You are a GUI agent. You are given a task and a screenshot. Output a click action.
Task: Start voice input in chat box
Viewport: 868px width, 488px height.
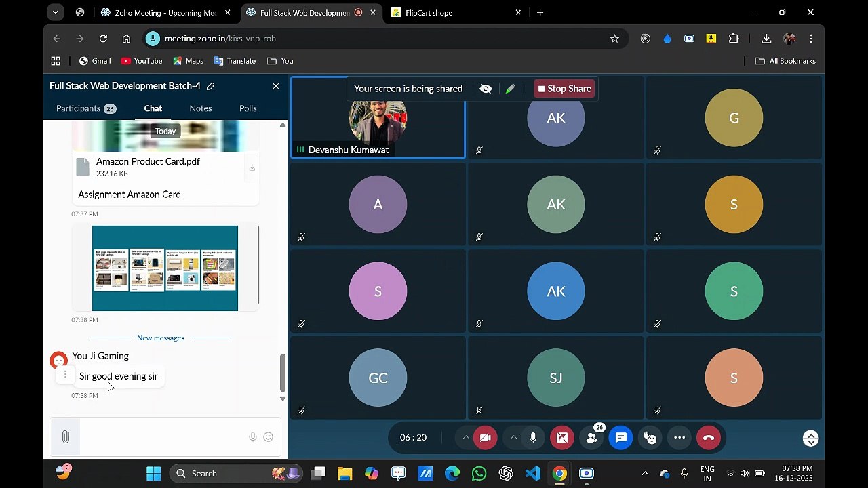coord(253,437)
